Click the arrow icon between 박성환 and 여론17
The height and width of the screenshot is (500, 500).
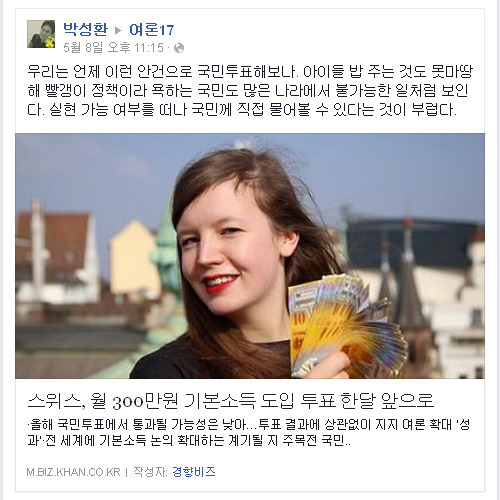(118, 31)
